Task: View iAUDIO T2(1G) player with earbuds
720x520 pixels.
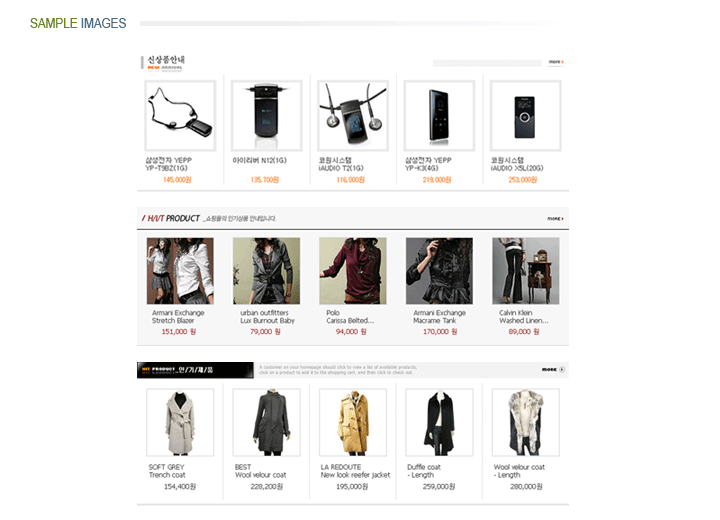Action: [x=353, y=116]
